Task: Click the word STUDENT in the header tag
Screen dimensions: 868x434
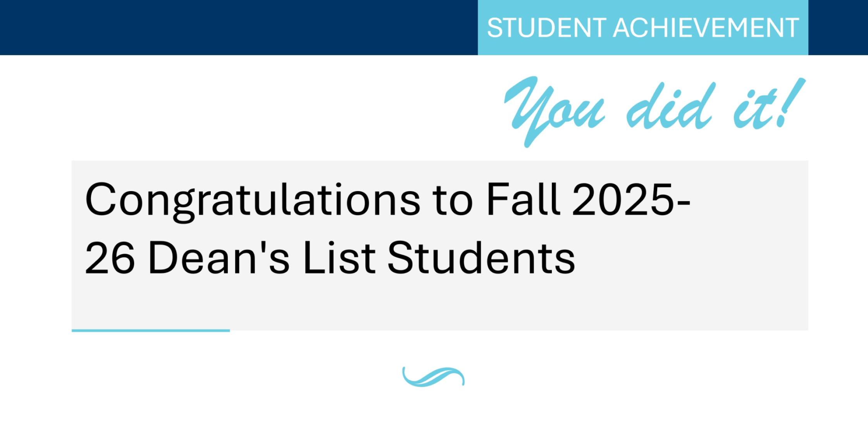Action: pos(546,28)
